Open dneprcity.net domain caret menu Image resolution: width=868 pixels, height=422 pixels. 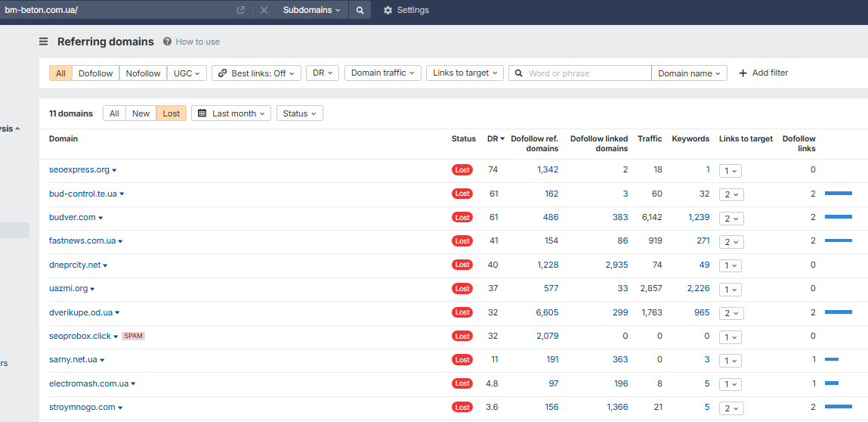105,265
